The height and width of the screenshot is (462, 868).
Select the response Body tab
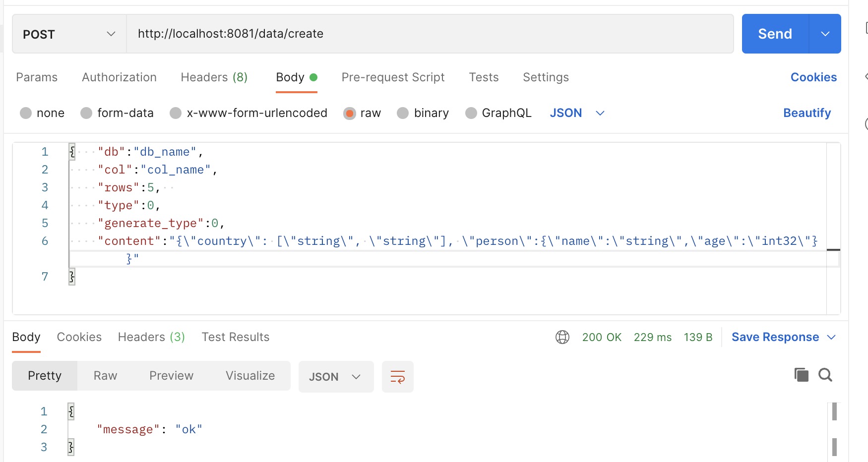click(x=26, y=337)
